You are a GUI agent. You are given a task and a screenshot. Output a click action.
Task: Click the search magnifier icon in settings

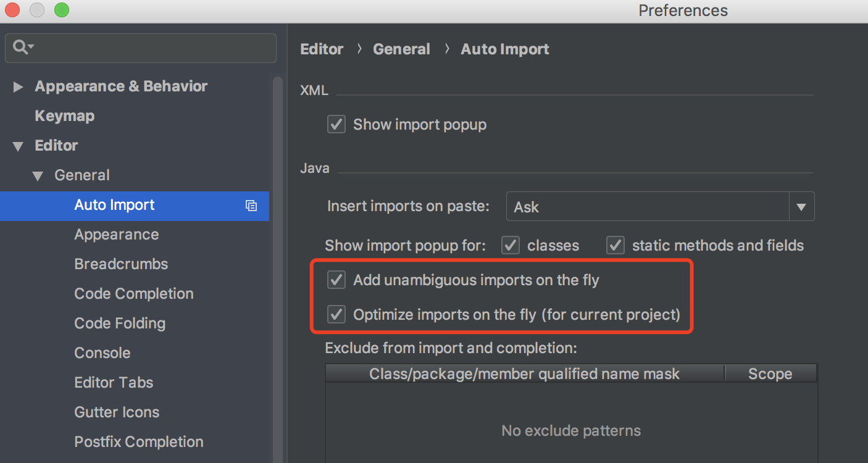coord(22,47)
